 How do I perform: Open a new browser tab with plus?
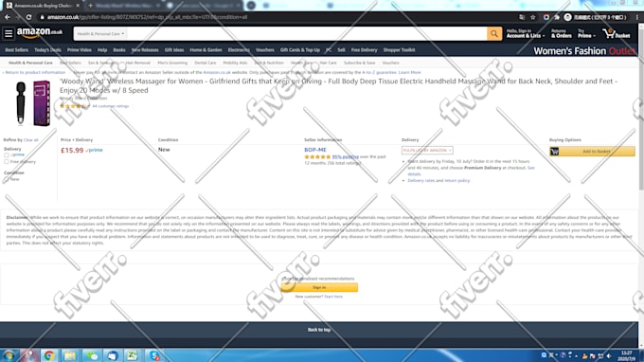click(90, 6)
